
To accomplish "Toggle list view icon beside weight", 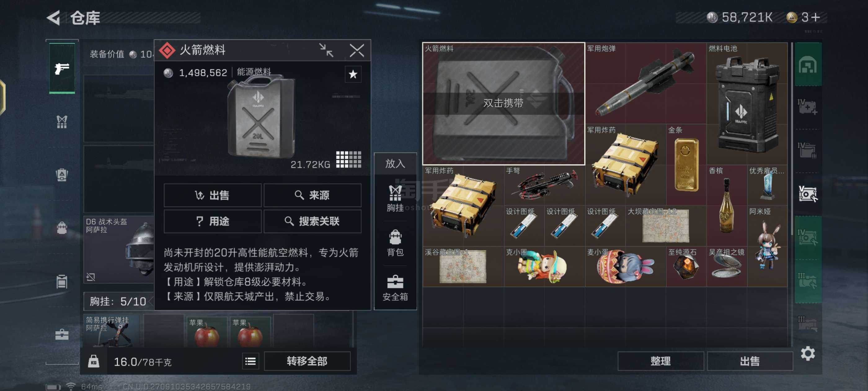I will pos(250,361).
